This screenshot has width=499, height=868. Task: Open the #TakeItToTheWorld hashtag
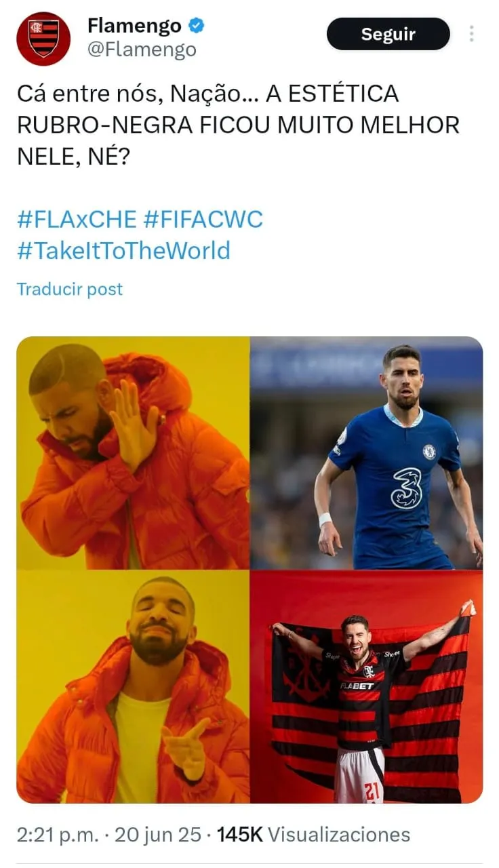click(x=123, y=251)
